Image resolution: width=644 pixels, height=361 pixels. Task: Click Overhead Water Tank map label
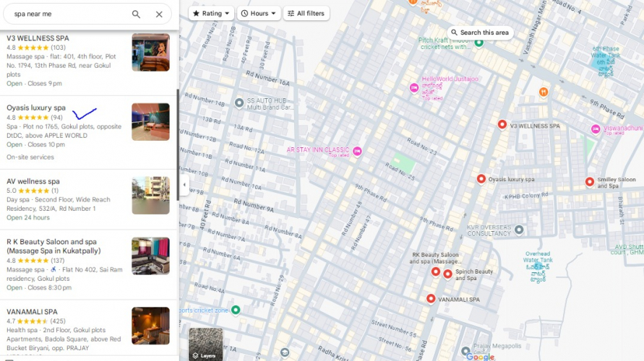[538, 266]
